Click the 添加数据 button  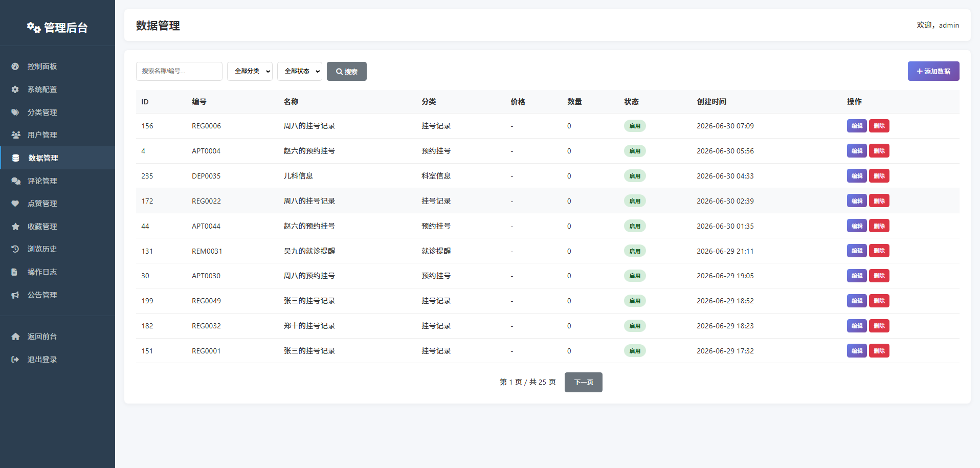pos(933,71)
